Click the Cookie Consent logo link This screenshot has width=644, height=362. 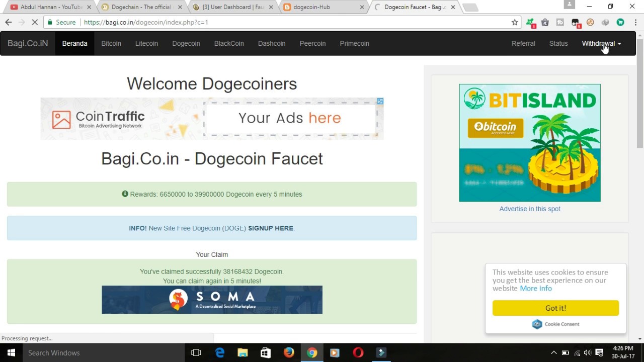pos(555,324)
